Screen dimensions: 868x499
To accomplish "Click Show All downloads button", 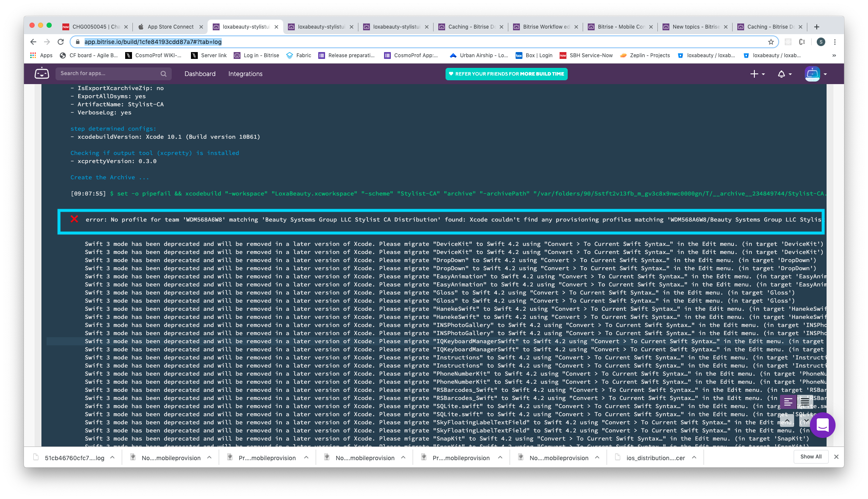I will pyautogui.click(x=811, y=456).
